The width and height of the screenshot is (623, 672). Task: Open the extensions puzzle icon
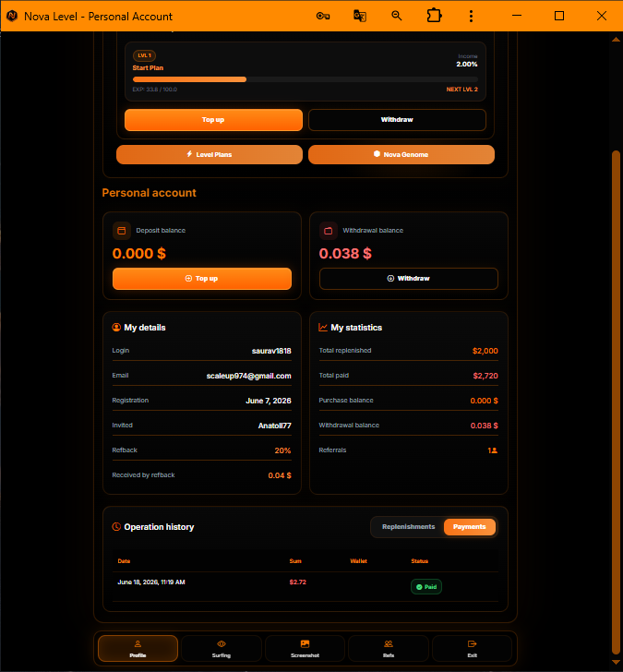pos(434,16)
